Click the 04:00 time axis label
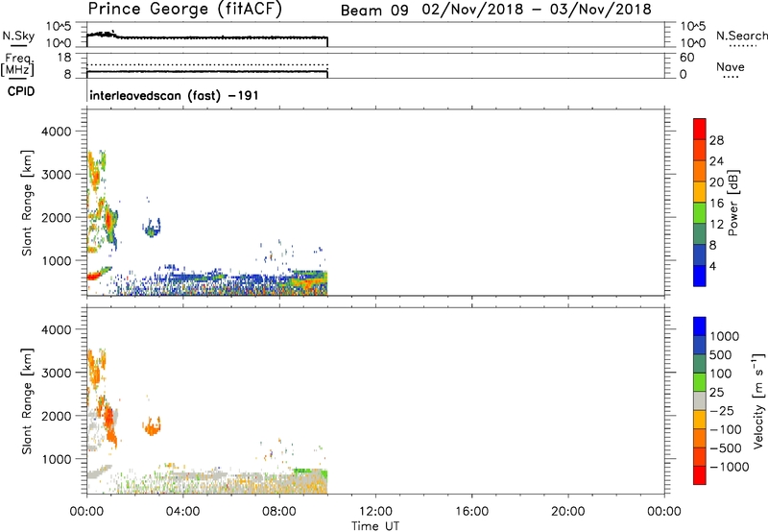The width and height of the screenshot is (768, 532). click(183, 512)
